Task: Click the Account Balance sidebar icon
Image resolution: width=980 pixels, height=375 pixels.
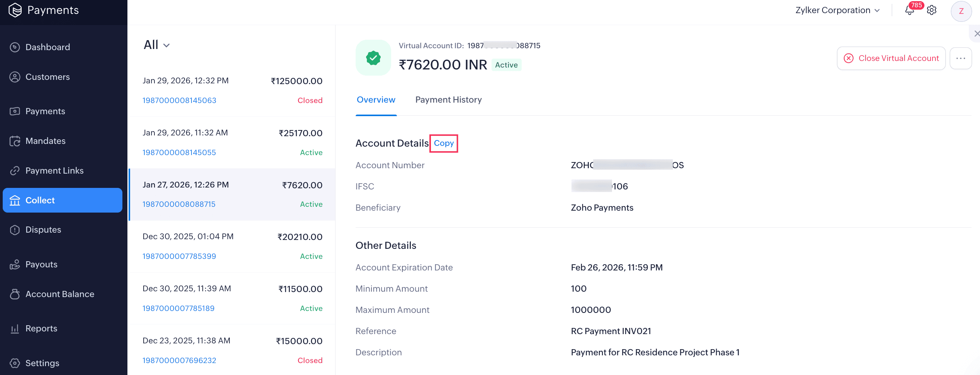Action: click(x=15, y=294)
